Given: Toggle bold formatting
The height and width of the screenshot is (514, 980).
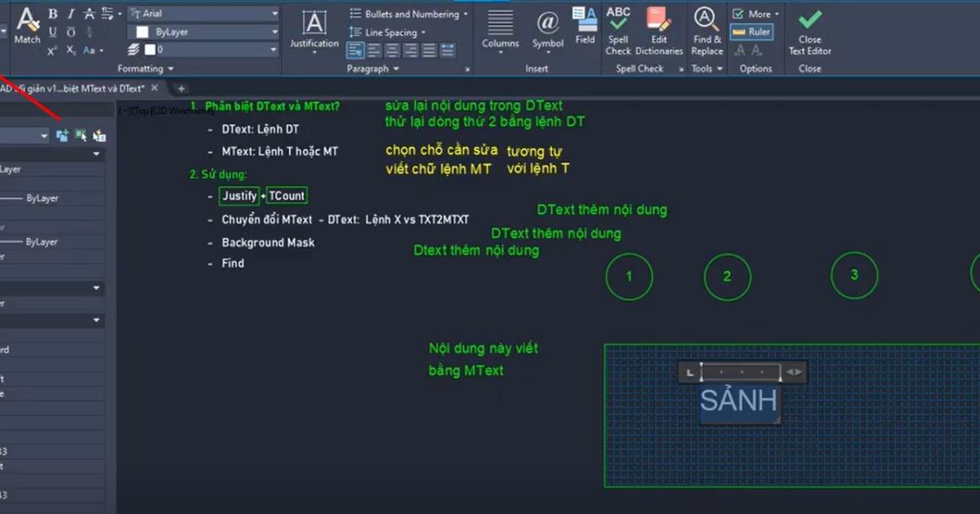Looking at the screenshot, I should click(x=52, y=13).
